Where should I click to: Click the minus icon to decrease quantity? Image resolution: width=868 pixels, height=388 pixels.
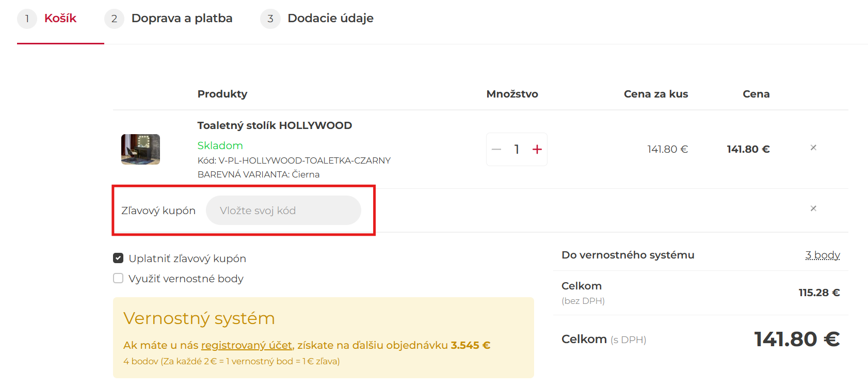(496, 149)
